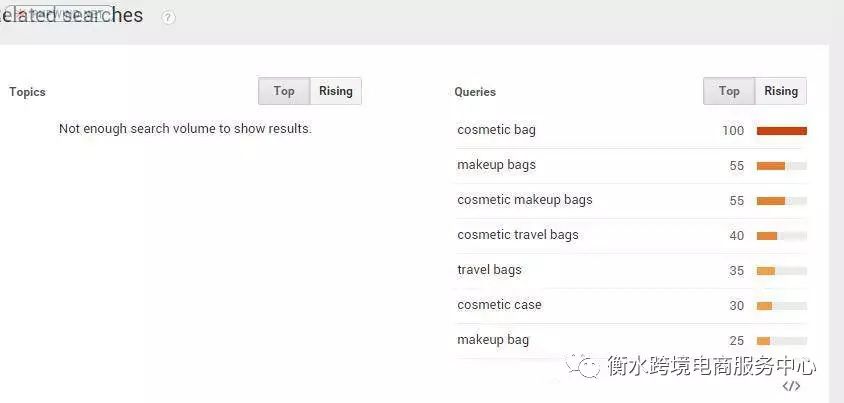This screenshot has height=403, width=844.
Task: Open the cosmetic makeup bags query
Action: (525, 200)
